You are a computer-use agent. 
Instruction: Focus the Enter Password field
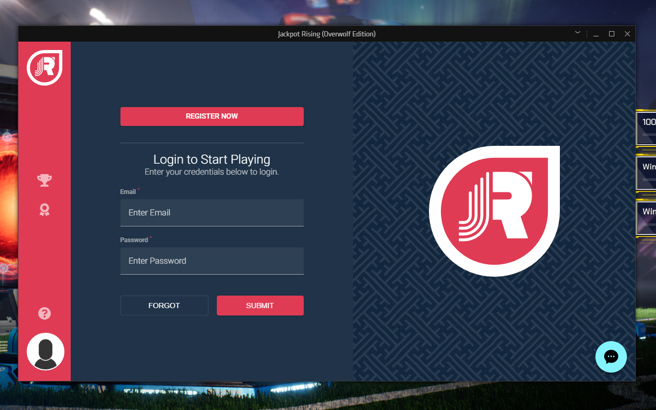212,261
